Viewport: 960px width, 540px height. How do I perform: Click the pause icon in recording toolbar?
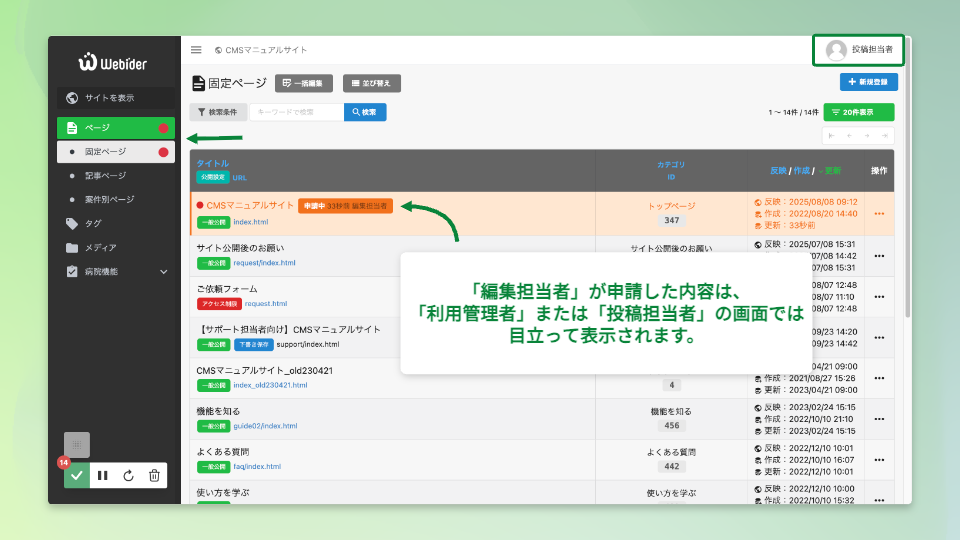pos(103,476)
